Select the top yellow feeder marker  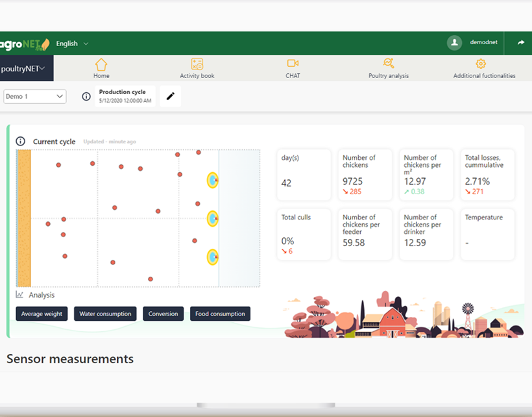[213, 181]
